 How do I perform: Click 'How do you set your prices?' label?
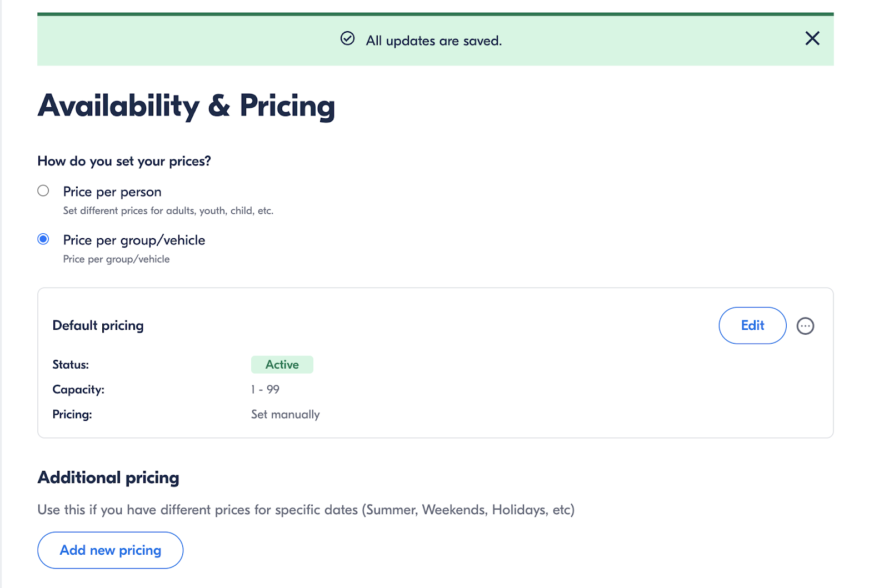coord(124,161)
